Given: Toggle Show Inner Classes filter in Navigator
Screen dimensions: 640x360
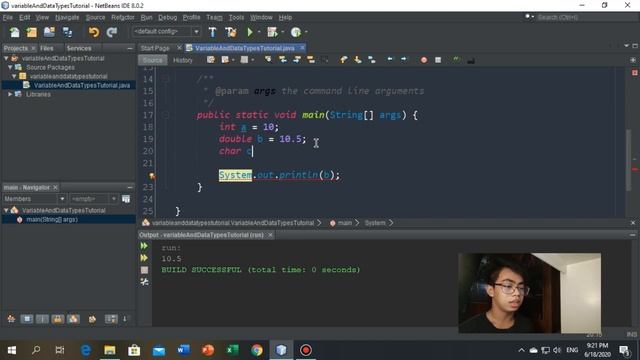Looking at the screenshot, I should click(x=73, y=319).
